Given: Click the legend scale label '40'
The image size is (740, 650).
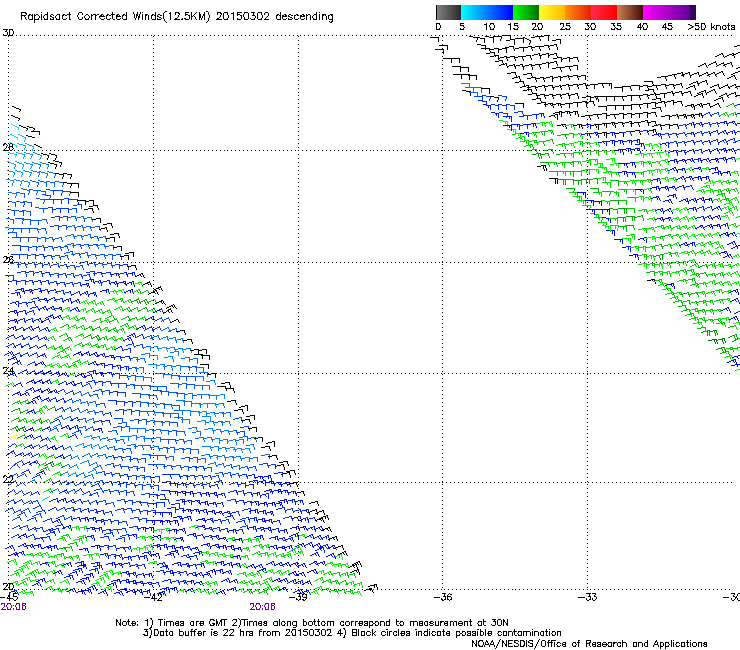Looking at the screenshot, I should 642,27.
